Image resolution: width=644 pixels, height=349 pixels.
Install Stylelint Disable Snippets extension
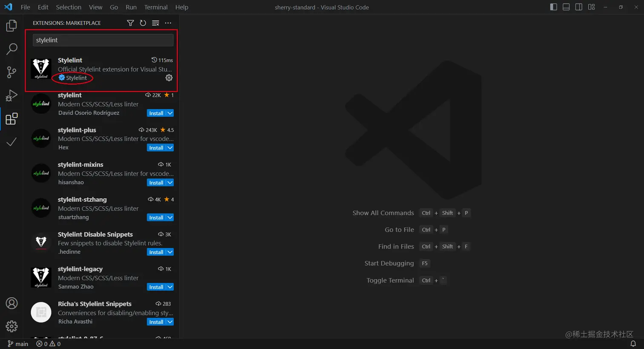pyautogui.click(x=156, y=252)
